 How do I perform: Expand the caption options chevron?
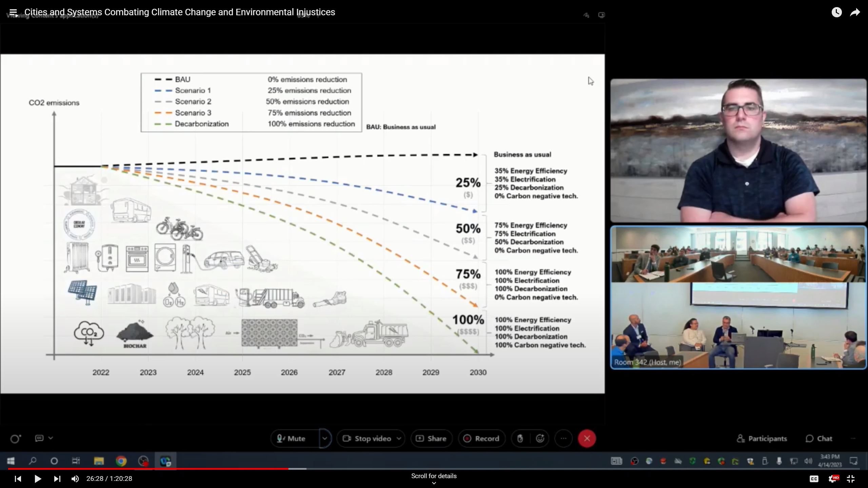(x=51, y=438)
